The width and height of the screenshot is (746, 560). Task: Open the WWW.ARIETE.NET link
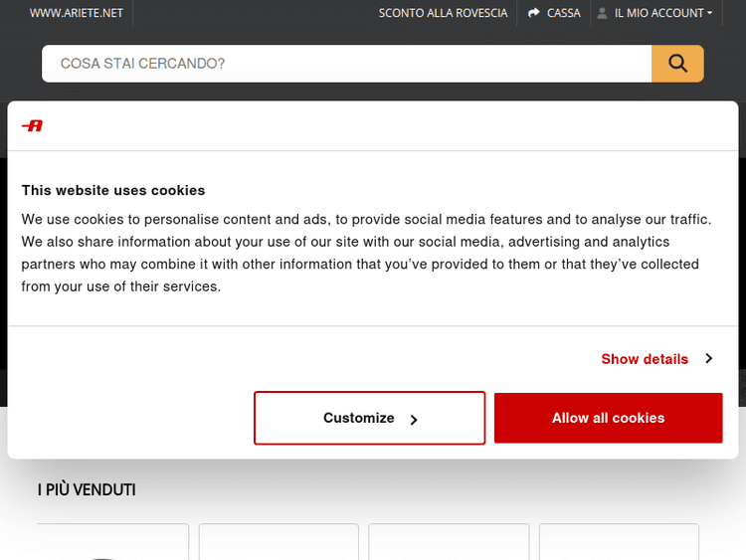[x=77, y=13]
